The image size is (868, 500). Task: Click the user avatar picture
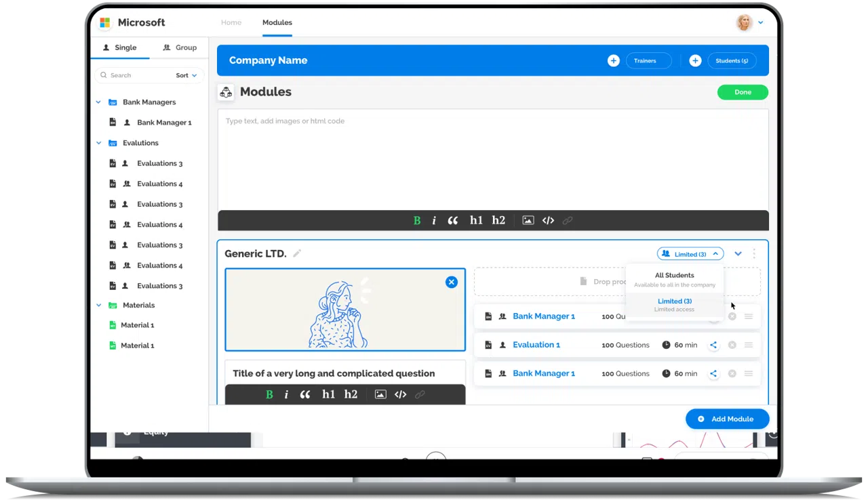click(745, 22)
